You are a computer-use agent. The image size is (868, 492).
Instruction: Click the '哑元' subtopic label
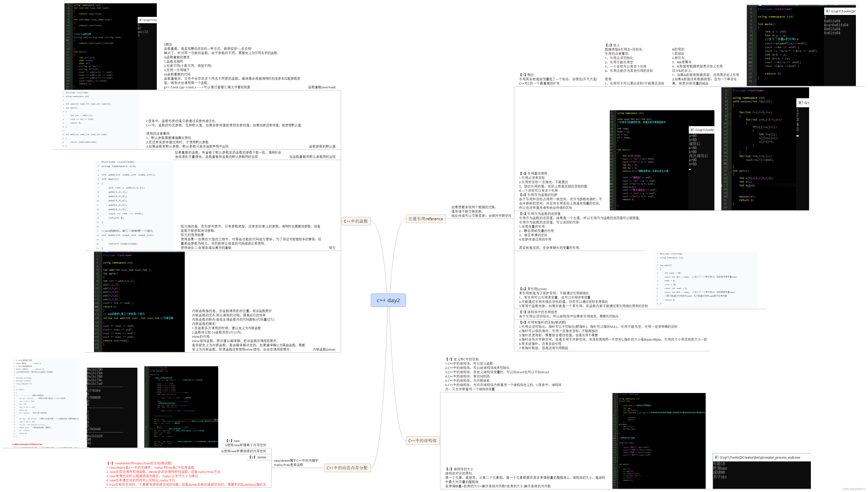(x=332, y=248)
